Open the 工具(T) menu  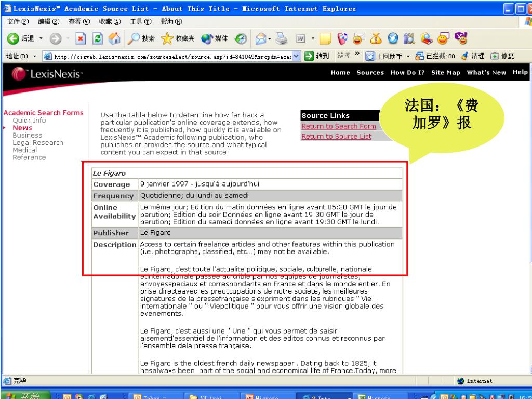tap(140, 22)
